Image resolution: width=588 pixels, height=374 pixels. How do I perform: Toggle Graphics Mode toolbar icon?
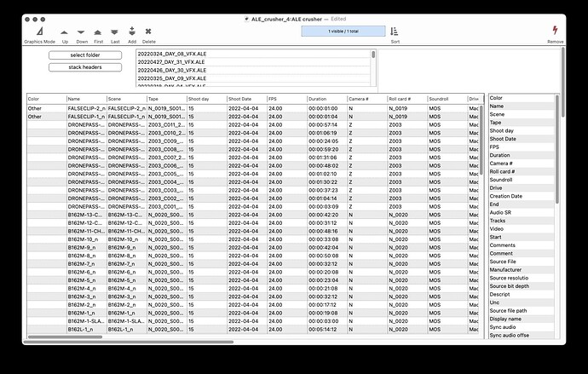click(x=40, y=32)
